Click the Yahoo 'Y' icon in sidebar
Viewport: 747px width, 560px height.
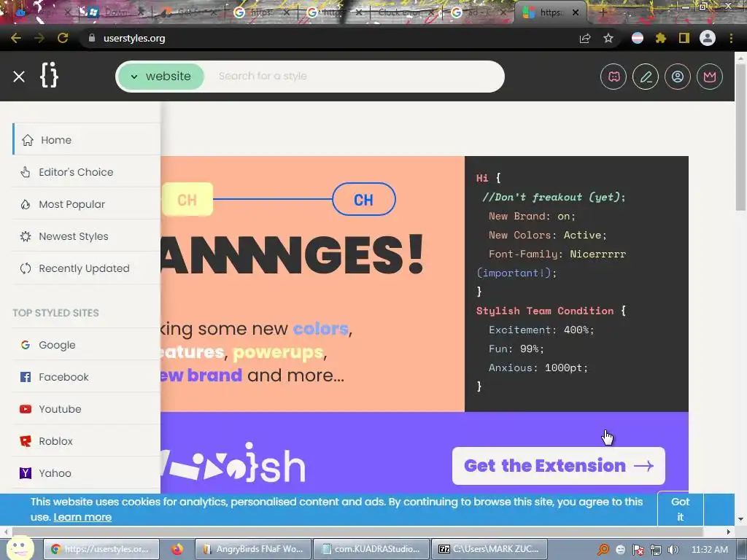coord(26,472)
